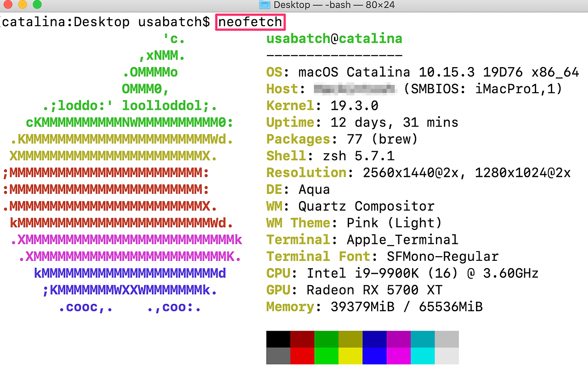Click the bright cyan color block

coord(423,356)
